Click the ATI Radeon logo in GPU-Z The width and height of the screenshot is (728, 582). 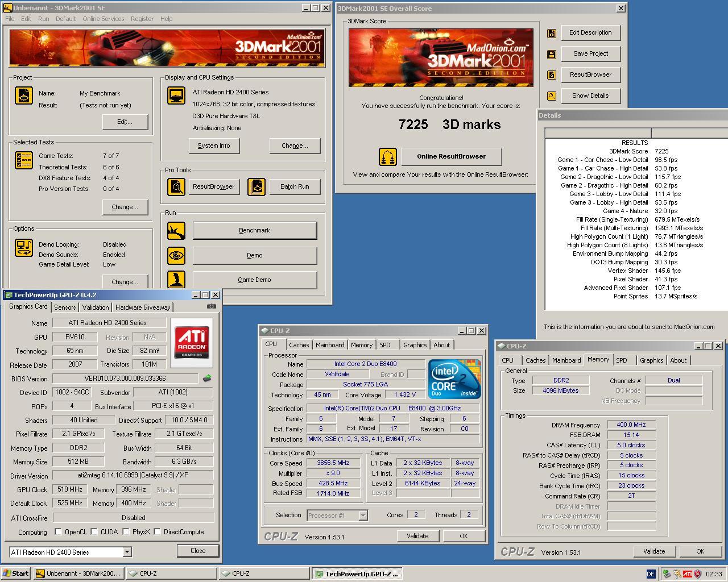[x=192, y=342]
